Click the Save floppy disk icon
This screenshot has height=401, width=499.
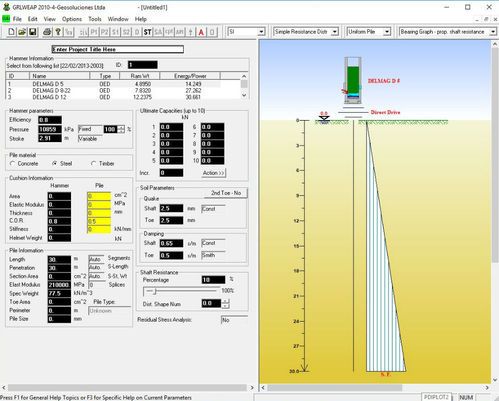click(x=33, y=32)
